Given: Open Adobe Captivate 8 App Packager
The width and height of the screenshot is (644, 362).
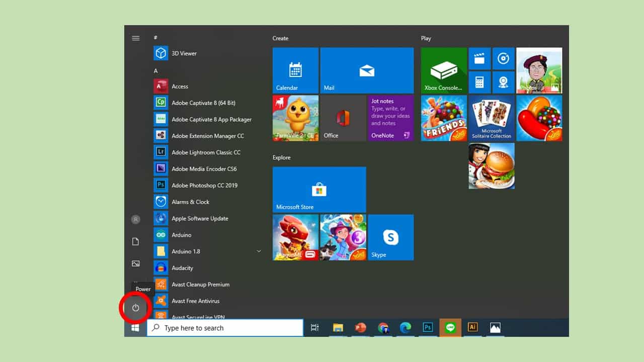Looking at the screenshot, I should pos(208,119).
